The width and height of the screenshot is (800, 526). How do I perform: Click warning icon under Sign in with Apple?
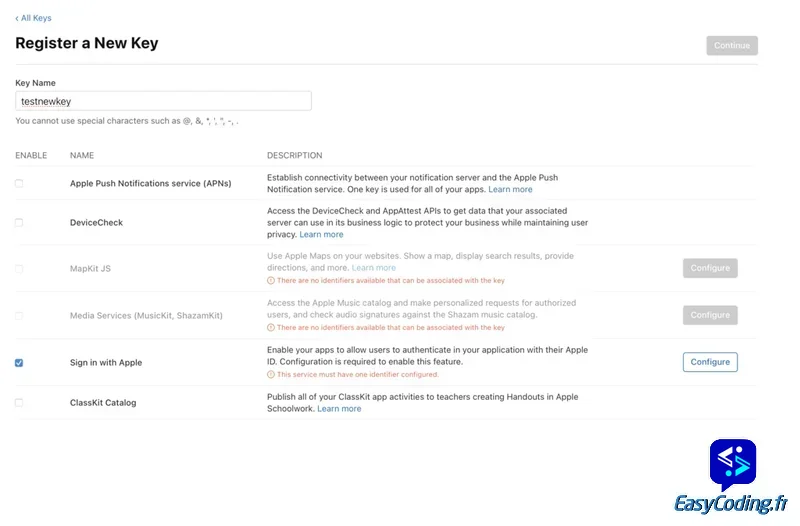271,375
